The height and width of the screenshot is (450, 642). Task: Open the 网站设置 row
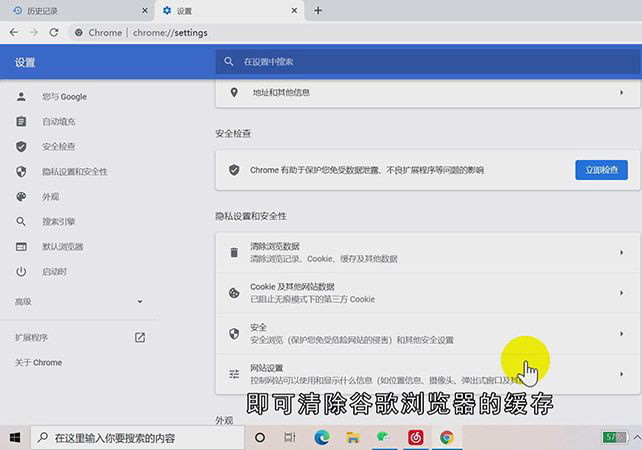427,374
